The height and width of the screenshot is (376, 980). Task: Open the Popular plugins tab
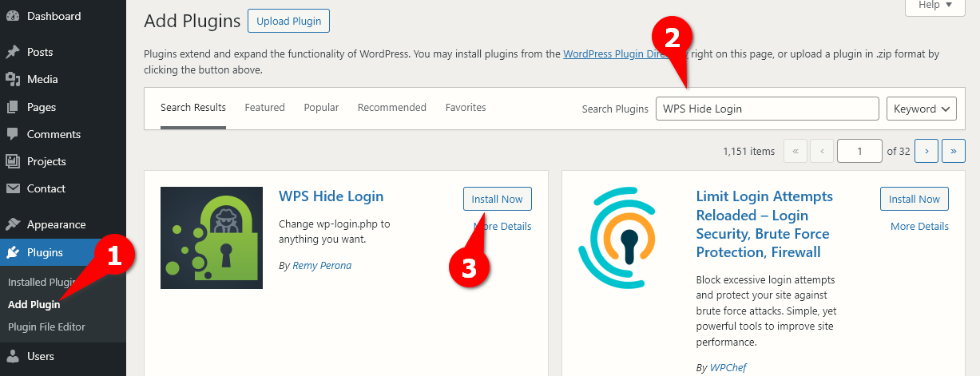321,107
